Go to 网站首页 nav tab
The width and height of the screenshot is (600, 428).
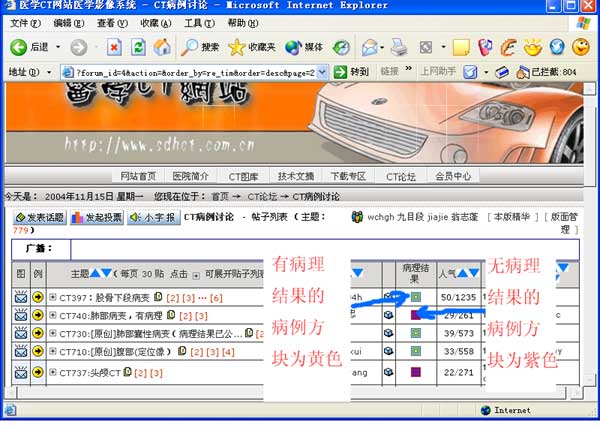click(138, 176)
